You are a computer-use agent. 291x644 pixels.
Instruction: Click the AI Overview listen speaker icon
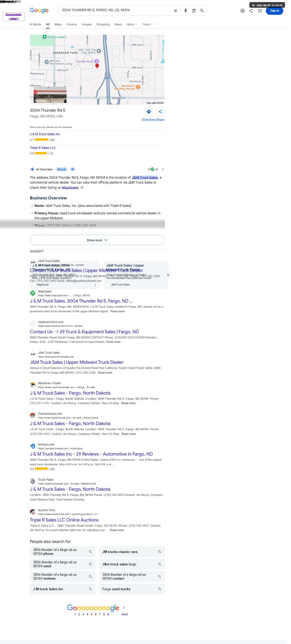(73, 169)
